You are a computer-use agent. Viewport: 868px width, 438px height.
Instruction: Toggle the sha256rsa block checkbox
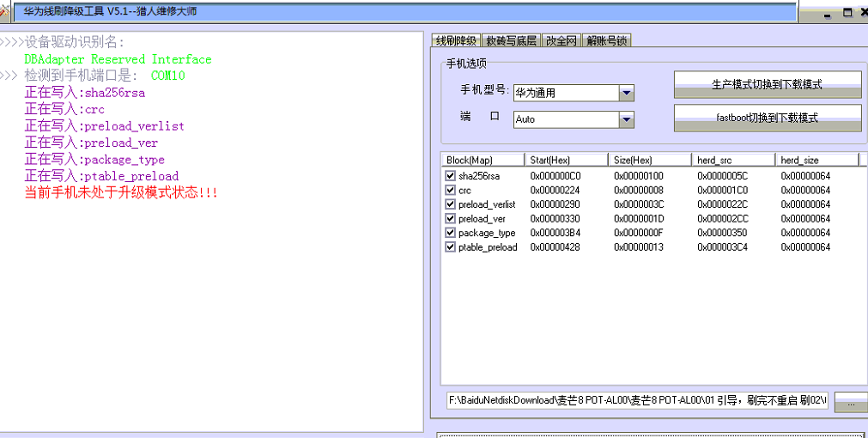tap(450, 175)
